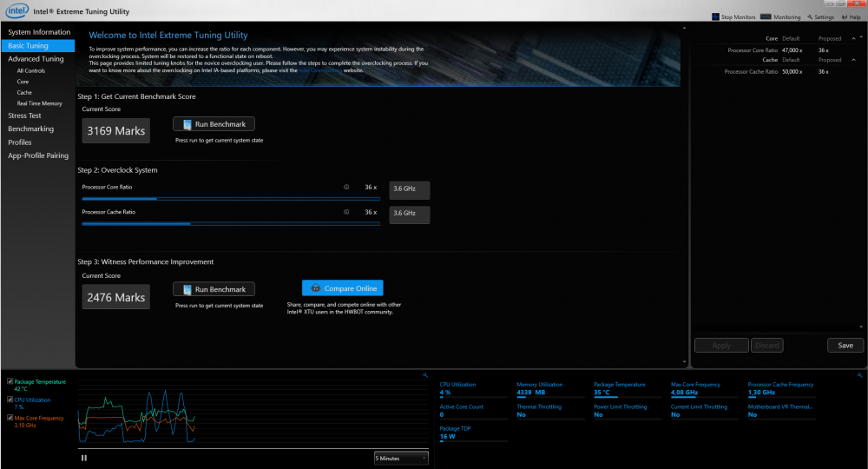This screenshot has width=868, height=469.
Task: Click the wrench icon above the monitoring graph
Action: (425, 375)
